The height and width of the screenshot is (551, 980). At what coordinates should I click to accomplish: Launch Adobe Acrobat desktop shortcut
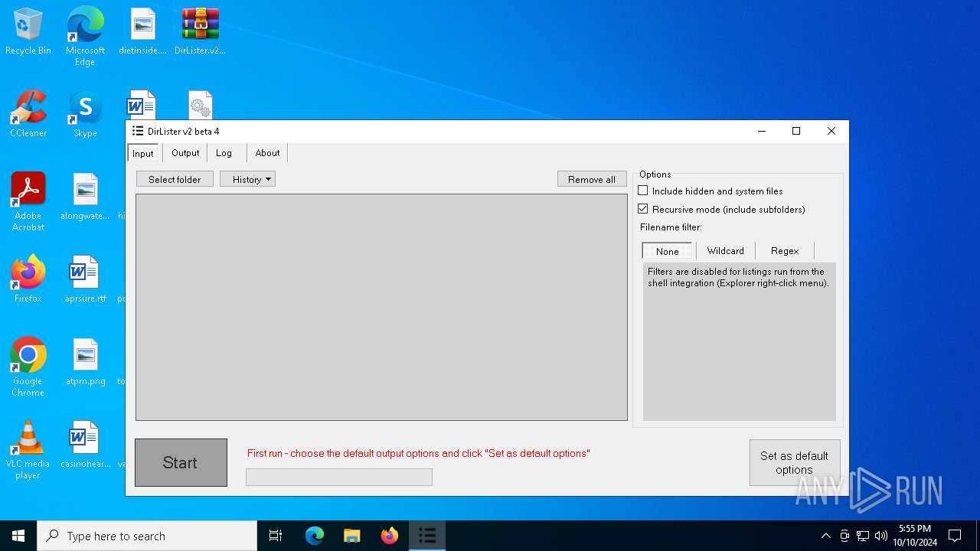28,202
